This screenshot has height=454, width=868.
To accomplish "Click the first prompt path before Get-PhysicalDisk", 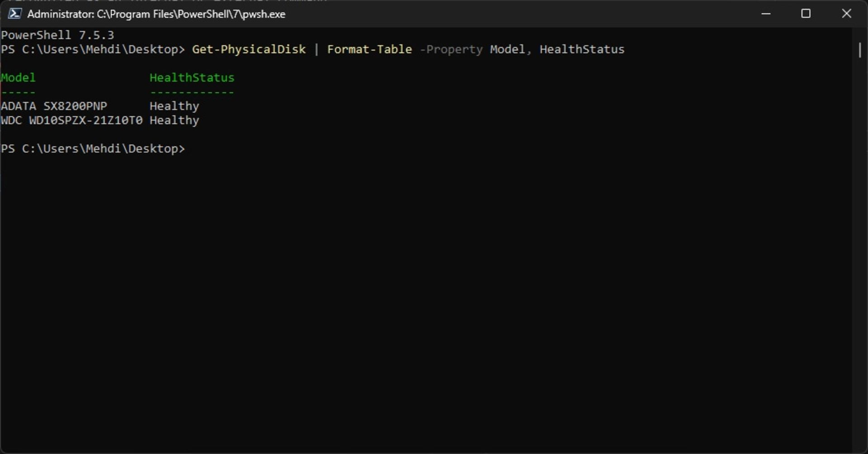I will [93, 49].
